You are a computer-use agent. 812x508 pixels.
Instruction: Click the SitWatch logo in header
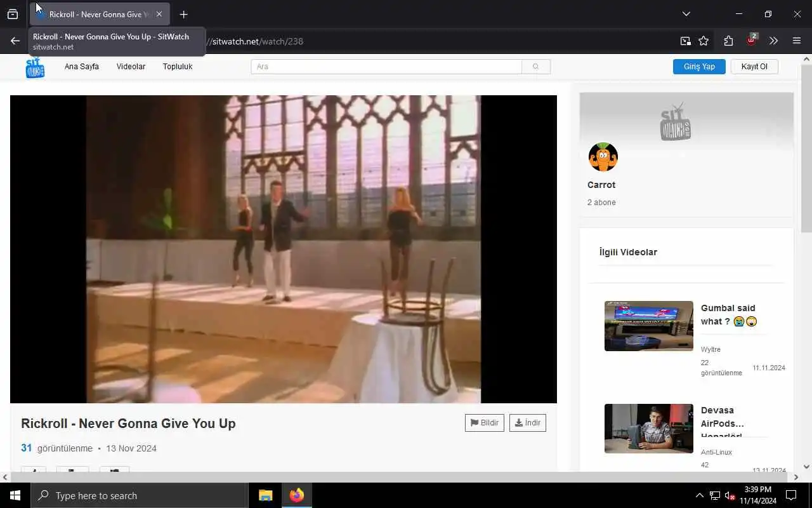point(35,67)
